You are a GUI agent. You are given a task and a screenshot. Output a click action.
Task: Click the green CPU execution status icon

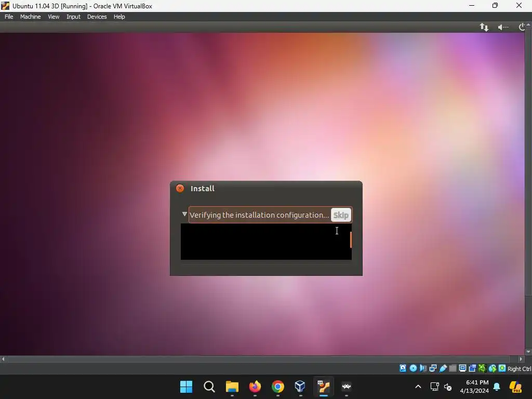[x=483, y=368]
